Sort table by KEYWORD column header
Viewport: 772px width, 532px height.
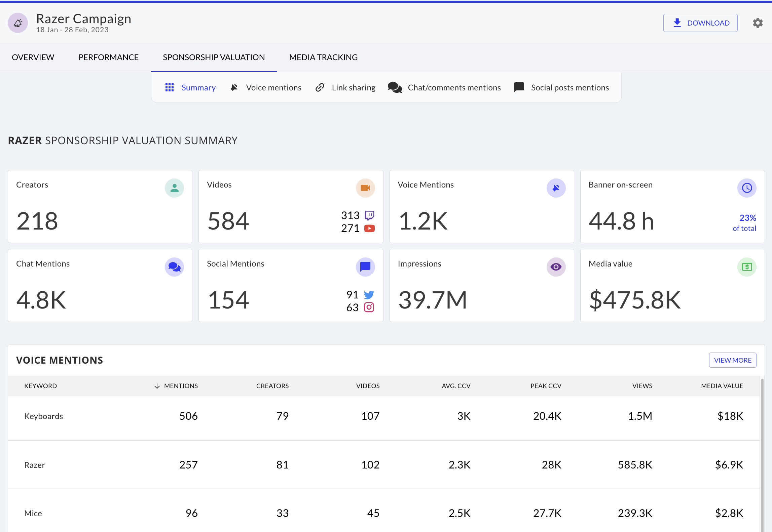click(x=40, y=386)
